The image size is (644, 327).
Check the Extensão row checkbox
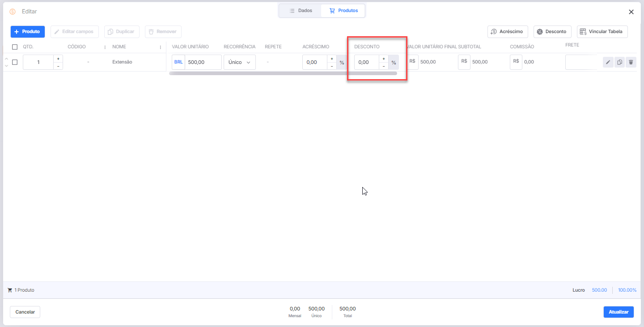coord(15,62)
